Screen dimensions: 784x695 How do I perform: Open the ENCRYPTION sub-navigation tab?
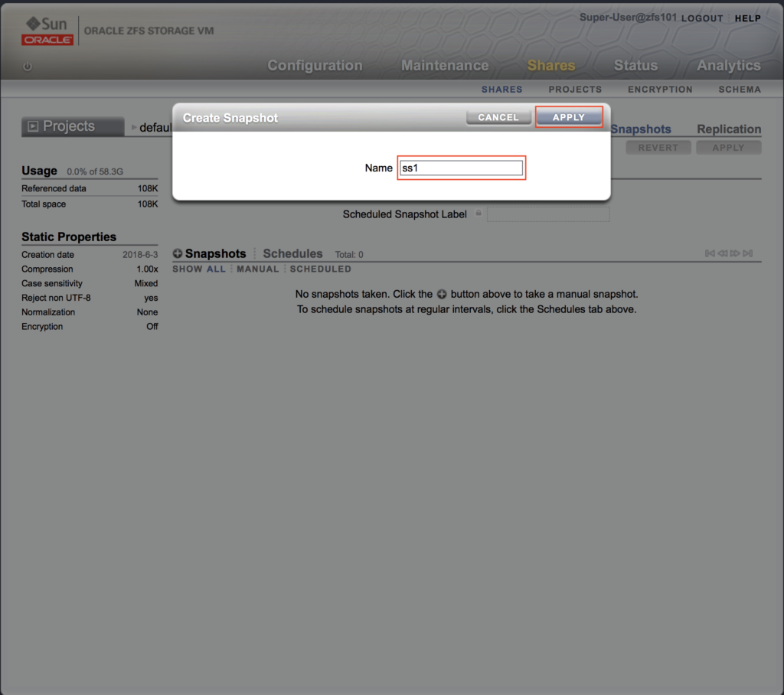click(x=660, y=90)
